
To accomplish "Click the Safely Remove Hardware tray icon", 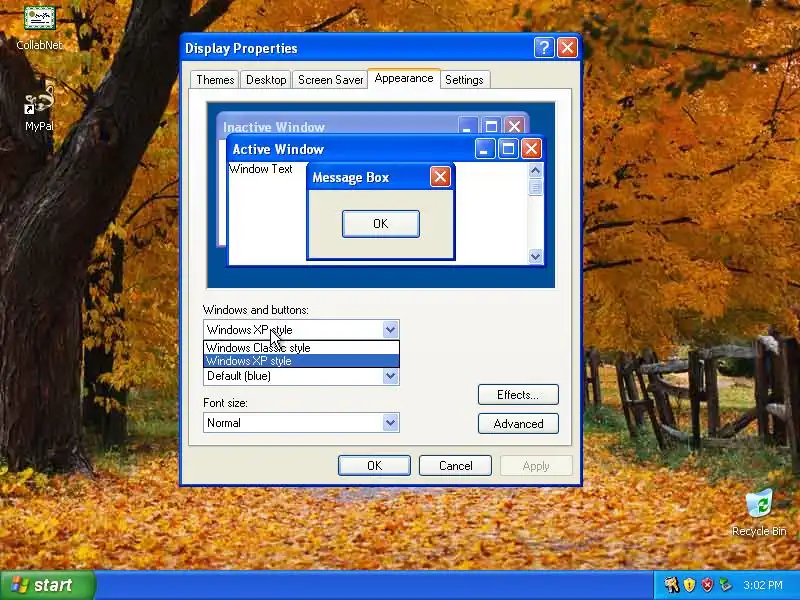I will [724, 585].
